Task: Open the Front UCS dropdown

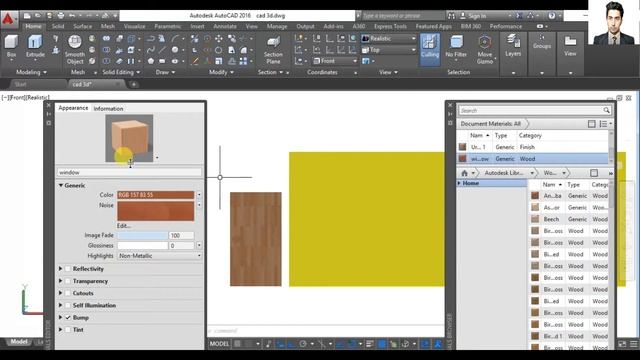Action: pyautogui.click(x=335, y=61)
